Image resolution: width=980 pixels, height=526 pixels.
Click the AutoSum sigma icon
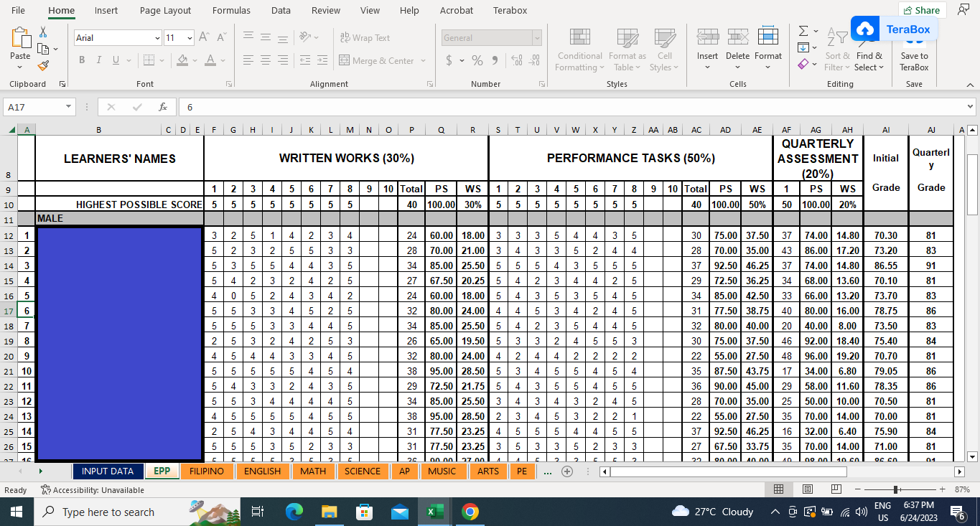click(x=803, y=31)
